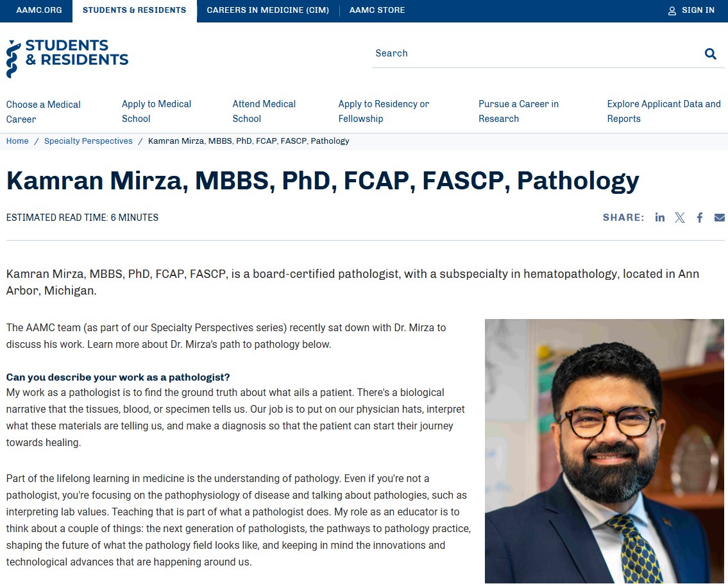
Task: Share the article on Facebook
Action: pyautogui.click(x=700, y=217)
